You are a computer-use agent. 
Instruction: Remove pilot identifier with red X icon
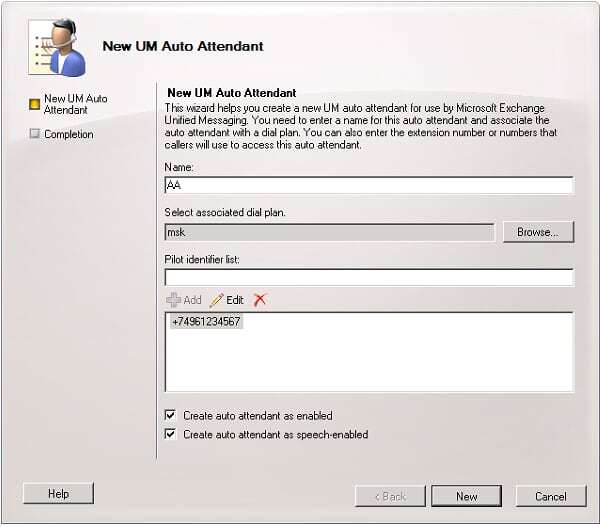[260, 300]
